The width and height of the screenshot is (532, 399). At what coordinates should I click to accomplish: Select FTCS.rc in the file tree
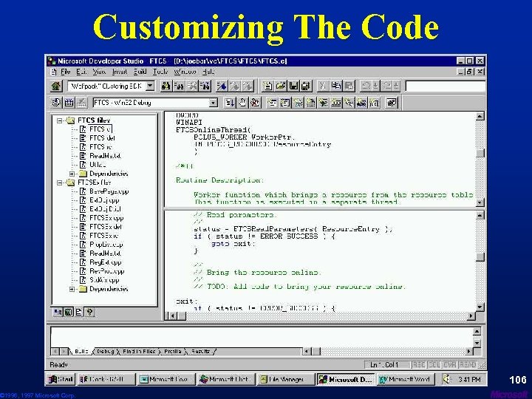point(100,147)
